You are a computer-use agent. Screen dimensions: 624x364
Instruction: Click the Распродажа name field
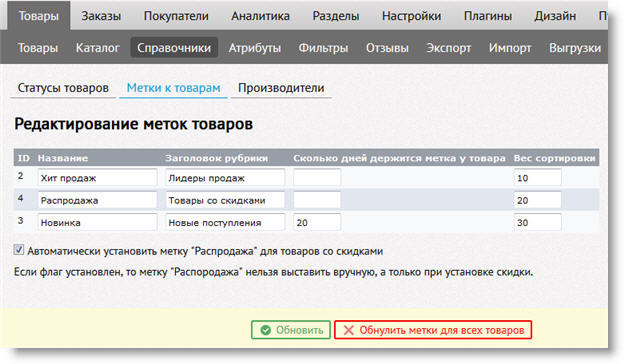98,200
